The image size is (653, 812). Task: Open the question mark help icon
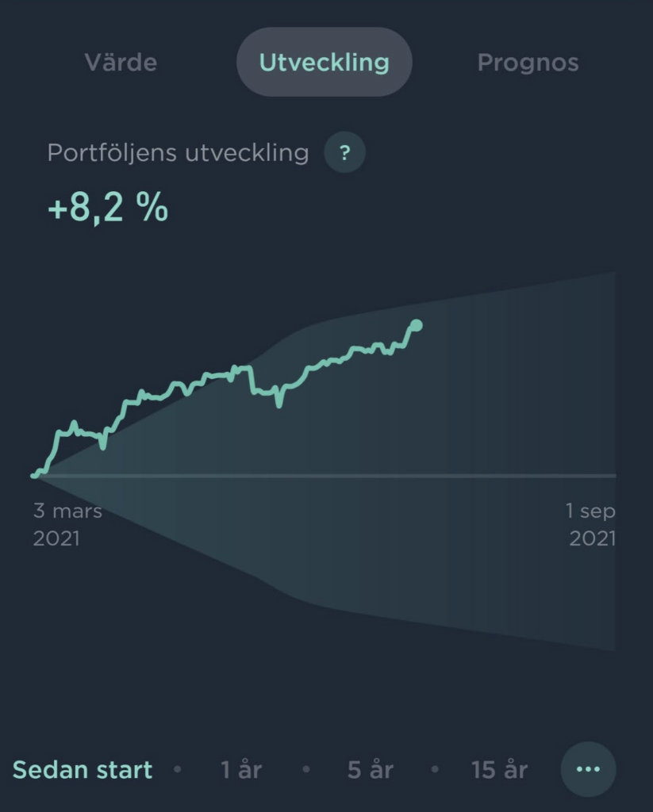pyautogui.click(x=344, y=152)
